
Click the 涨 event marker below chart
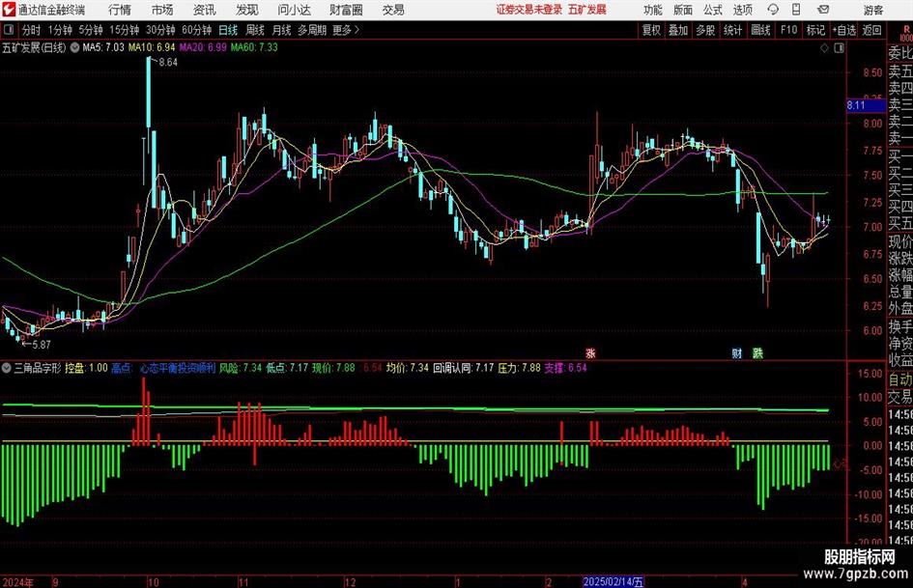(590, 353)
